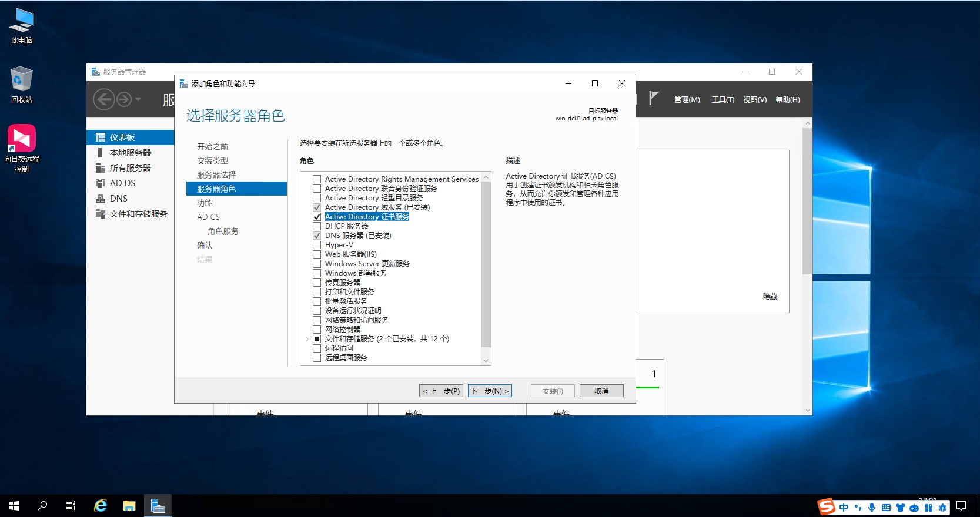This screenshot has width=980, height=517.
Task: Click the 取消 button
Action: [601, 391]
